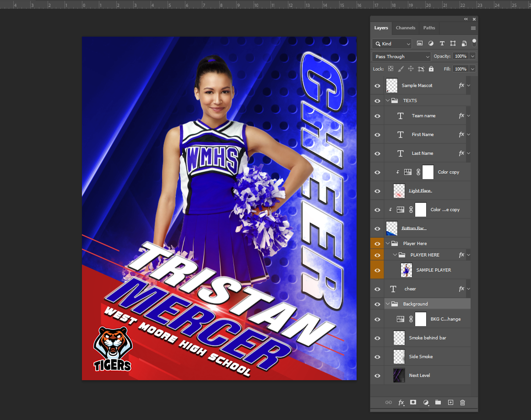Create a new group folder icon

click(438, 403)
